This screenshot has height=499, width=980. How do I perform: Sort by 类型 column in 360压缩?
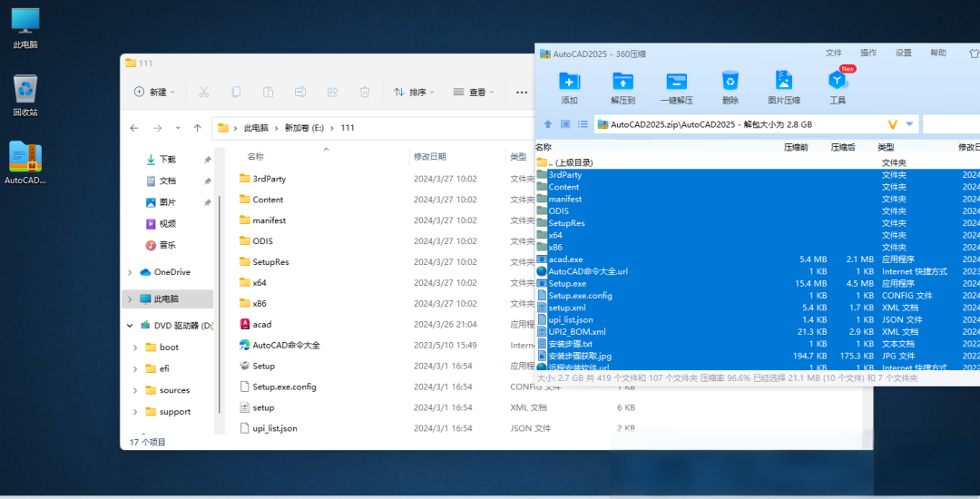click(886, 147)
